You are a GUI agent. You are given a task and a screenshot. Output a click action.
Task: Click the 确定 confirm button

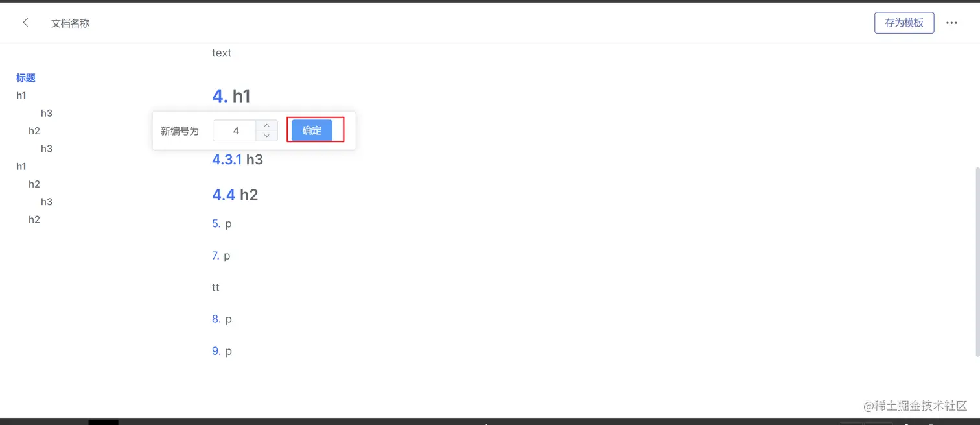(x=312, y=130)
